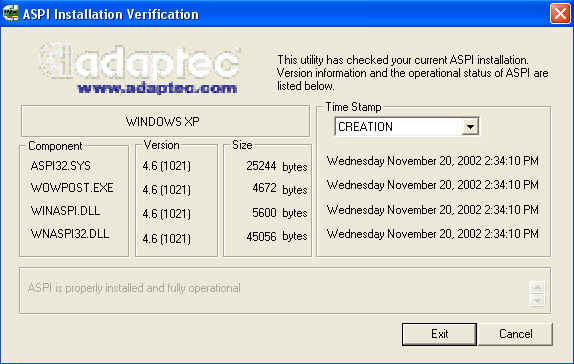
Task: Click the WINDOWS XP label
Action: coord(163,122)
